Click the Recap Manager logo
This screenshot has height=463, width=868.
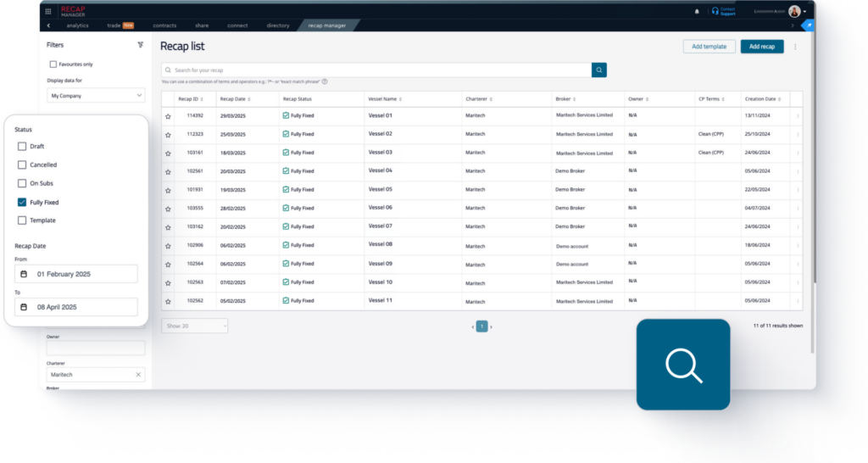(x=73, y=11)
